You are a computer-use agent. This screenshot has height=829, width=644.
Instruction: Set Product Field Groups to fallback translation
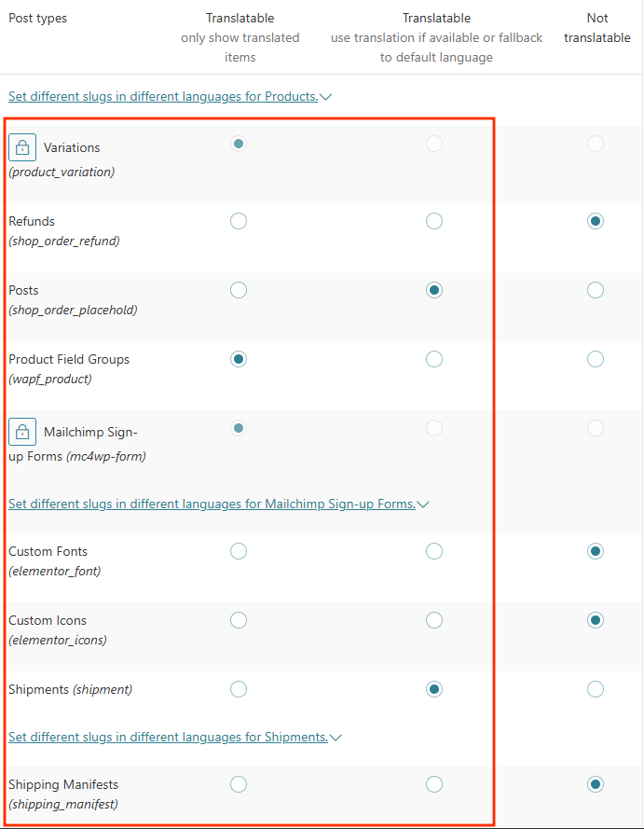tap(434, 359)
